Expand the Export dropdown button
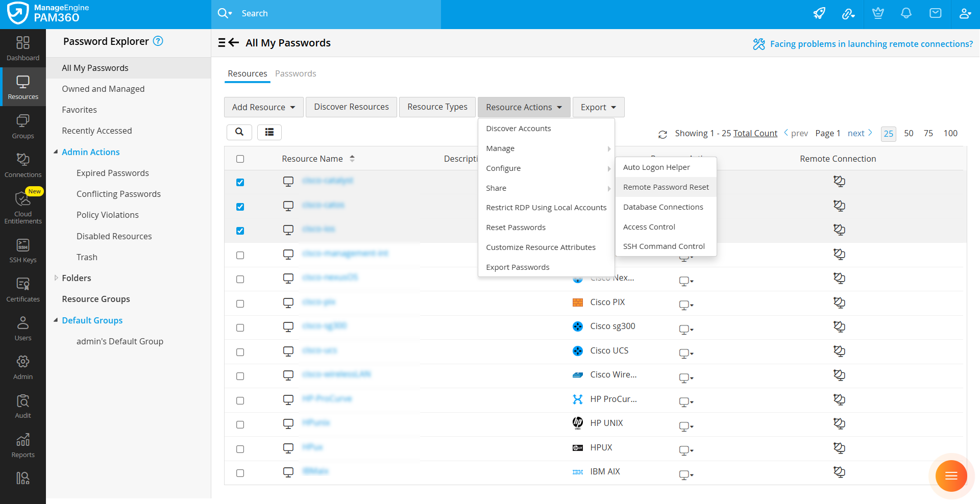Screen dimensions: 980x504 coord(598,107)
